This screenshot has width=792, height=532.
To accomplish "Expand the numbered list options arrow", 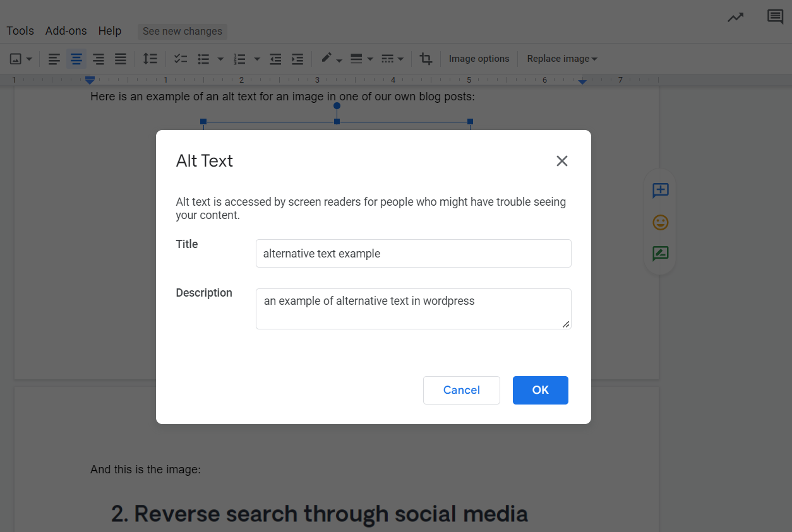I will click(x=257, y=59).
